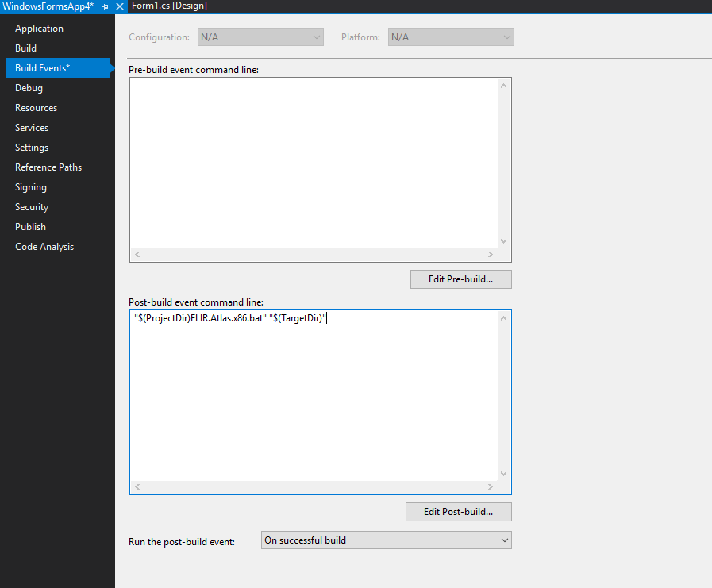
Task: Click the Edit Post-build button
Action: point(459,512)
